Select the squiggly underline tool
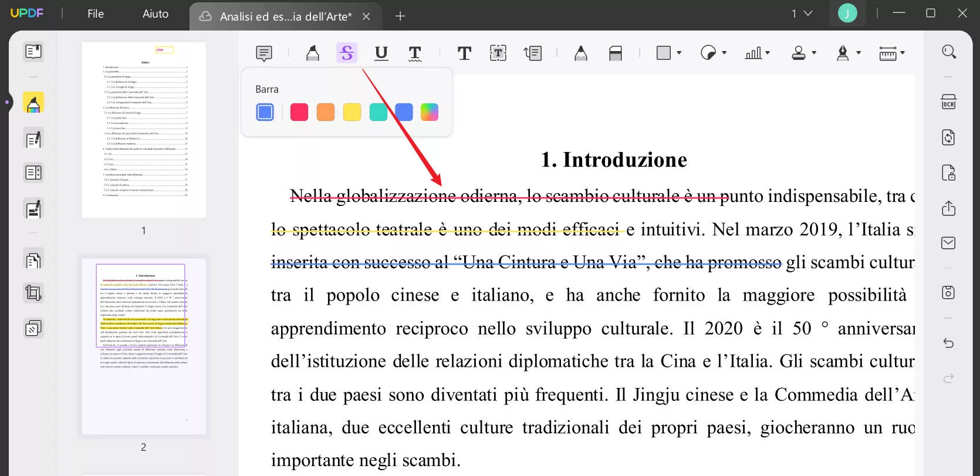 point(415,53)
